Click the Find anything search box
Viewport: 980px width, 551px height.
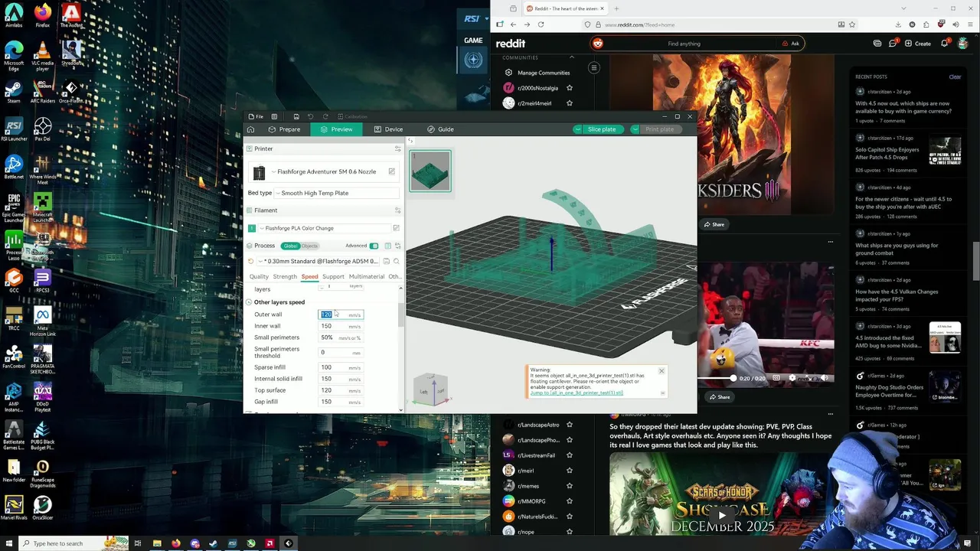coord(684,44)
